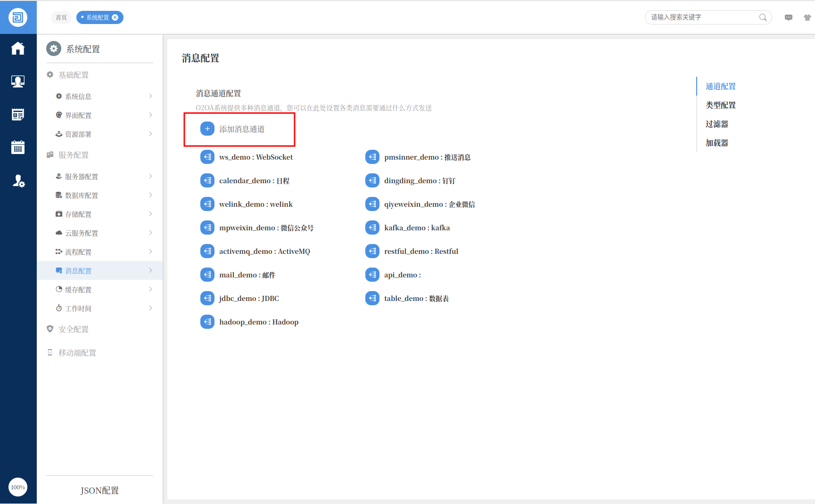The height and width of the screenshot is (504, 815).
Task: Click the ws_demo WebSocket channel icon
Action: point(207,157)
